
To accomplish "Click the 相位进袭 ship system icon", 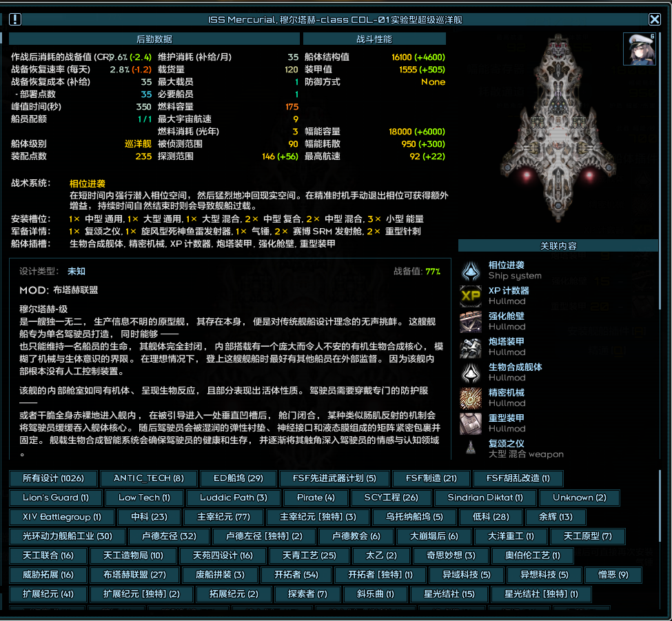I will pos(471,270).
